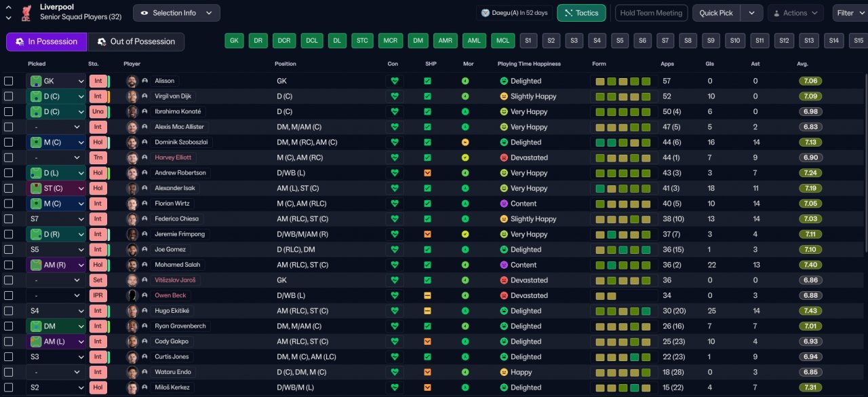Open the Filter dropdown
868x397 pixels.
(850, 13)
